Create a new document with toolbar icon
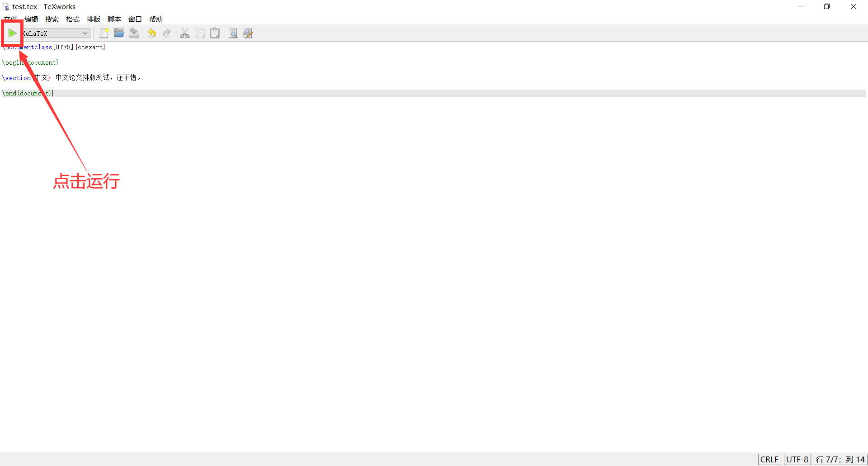Image resolution: width=868 pixels, height=466 pixels. (104, 33)
